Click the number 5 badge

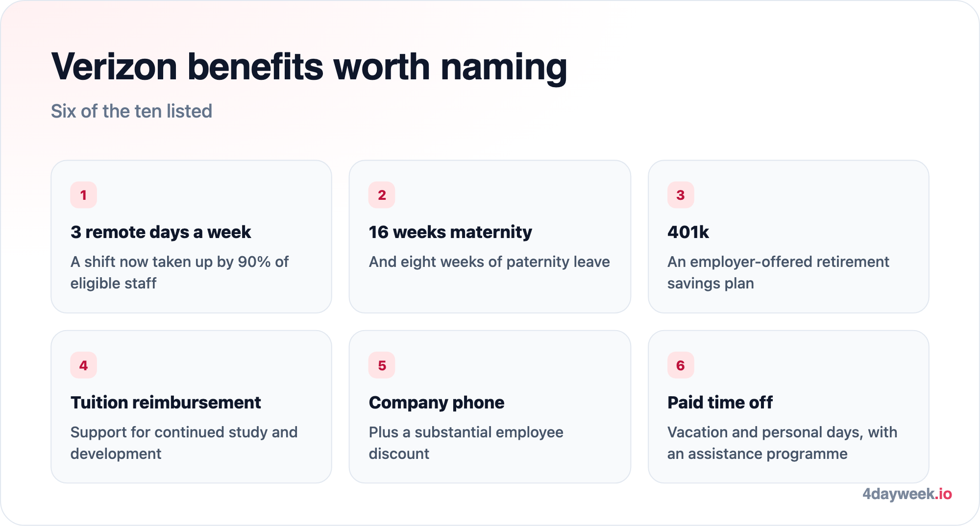click(x=382, y=365)
